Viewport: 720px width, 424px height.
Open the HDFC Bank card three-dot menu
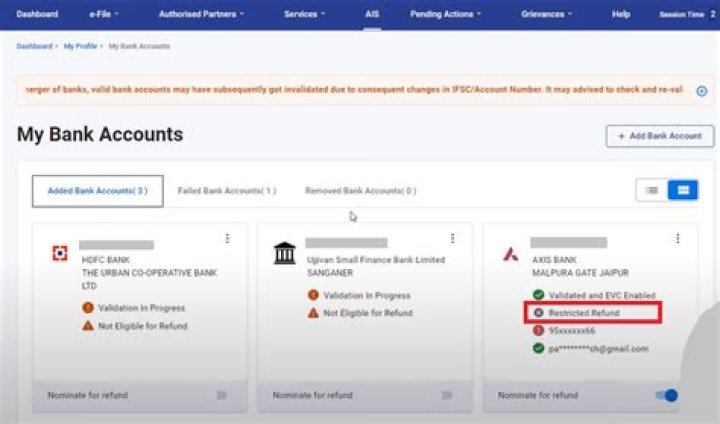(x=227, y=239)
